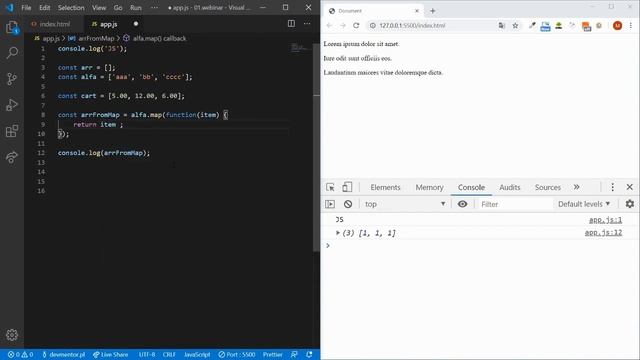Change language mode via JavaScript status item
Screen dimensions: 640x360
point(197,355)
